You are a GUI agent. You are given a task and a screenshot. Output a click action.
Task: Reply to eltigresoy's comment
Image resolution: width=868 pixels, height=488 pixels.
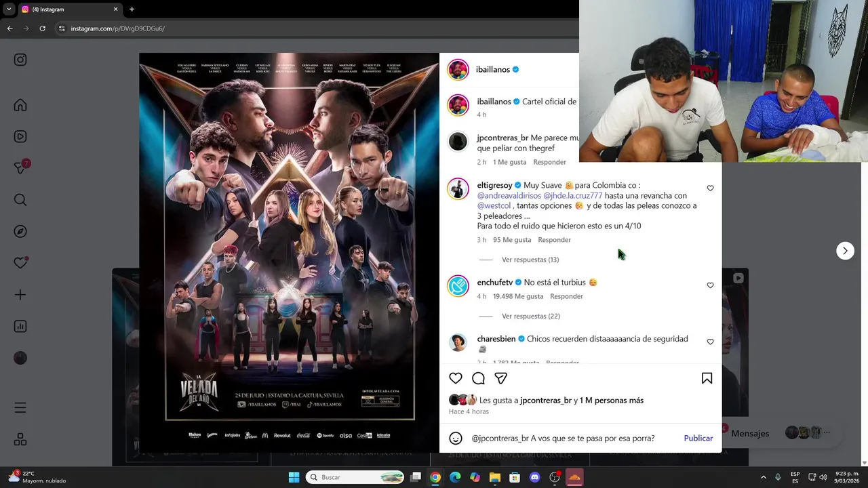click(x=554, y=240)
